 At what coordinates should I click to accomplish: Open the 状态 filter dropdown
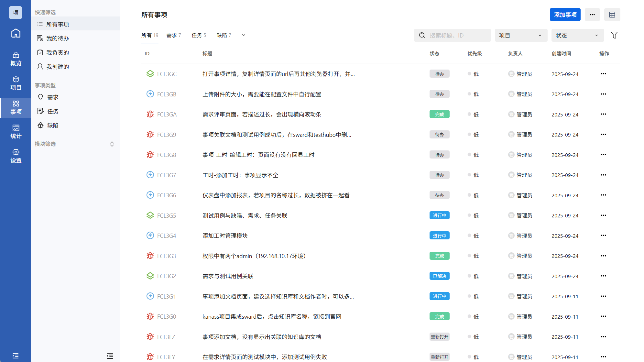coord(577,35)
